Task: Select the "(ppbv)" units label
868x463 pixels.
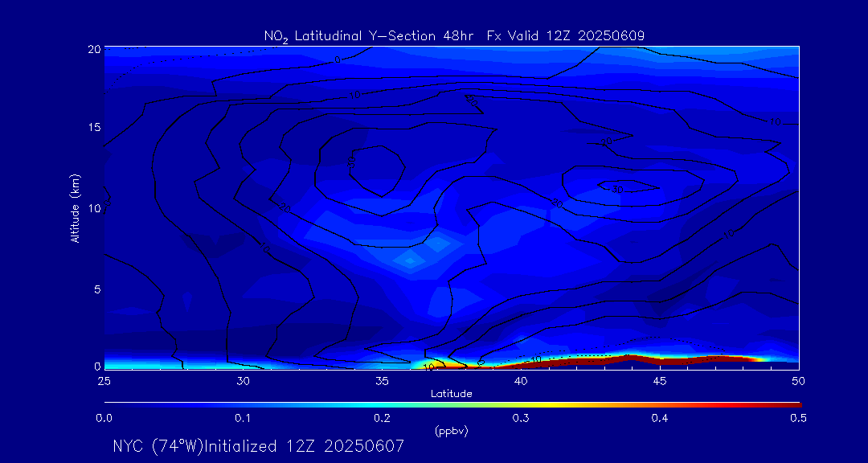Action: pos(451,432)
